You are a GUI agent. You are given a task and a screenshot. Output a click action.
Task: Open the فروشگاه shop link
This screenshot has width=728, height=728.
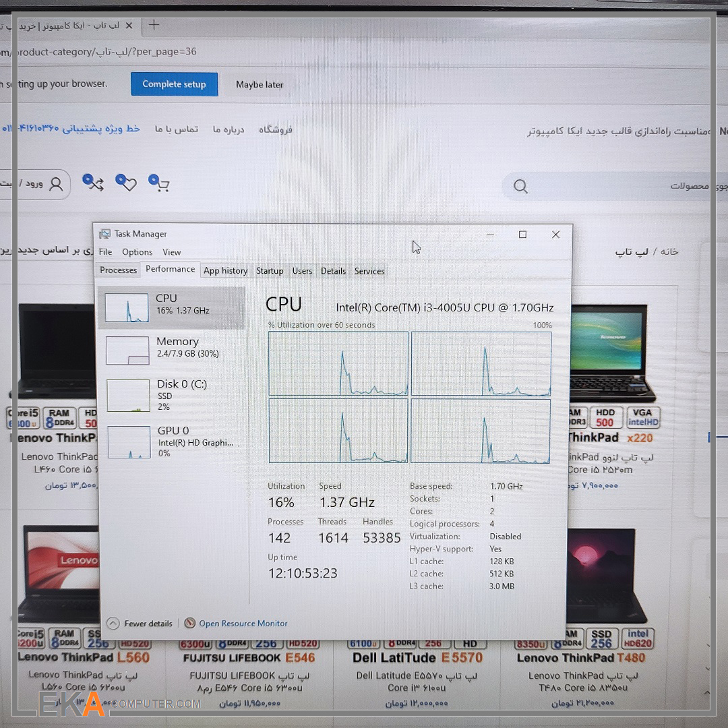pos(276,129)
